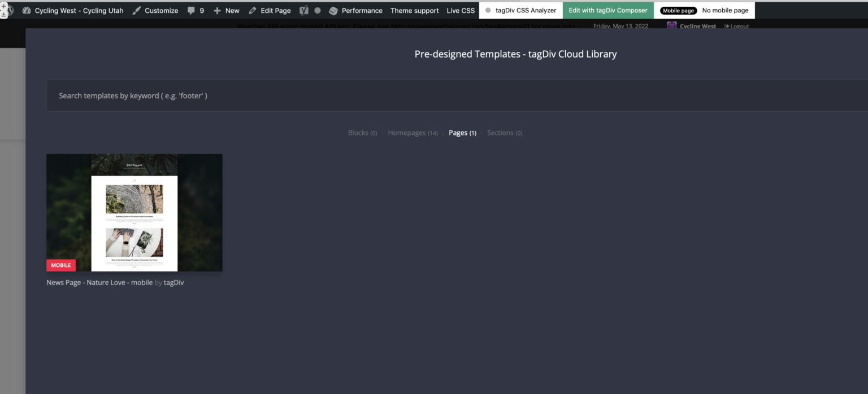Click the plus icon next to New
The width and height of the screenshot is (868, 394).
(217, 10)
